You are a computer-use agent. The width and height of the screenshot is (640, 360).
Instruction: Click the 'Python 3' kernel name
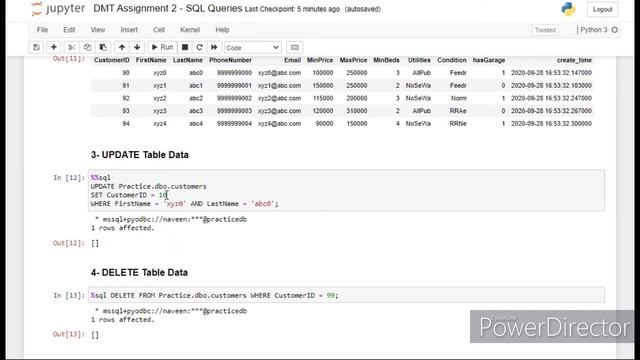[593, 30]
